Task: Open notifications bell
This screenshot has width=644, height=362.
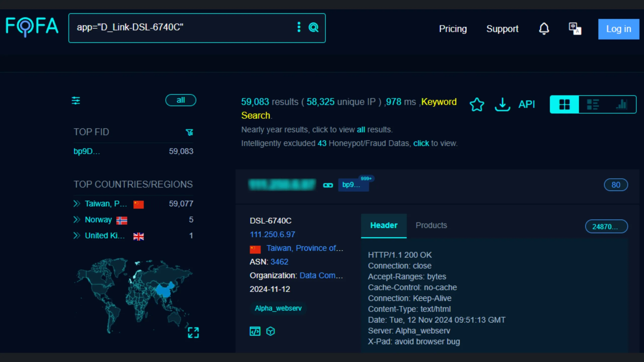Action: tap(544, 29)
